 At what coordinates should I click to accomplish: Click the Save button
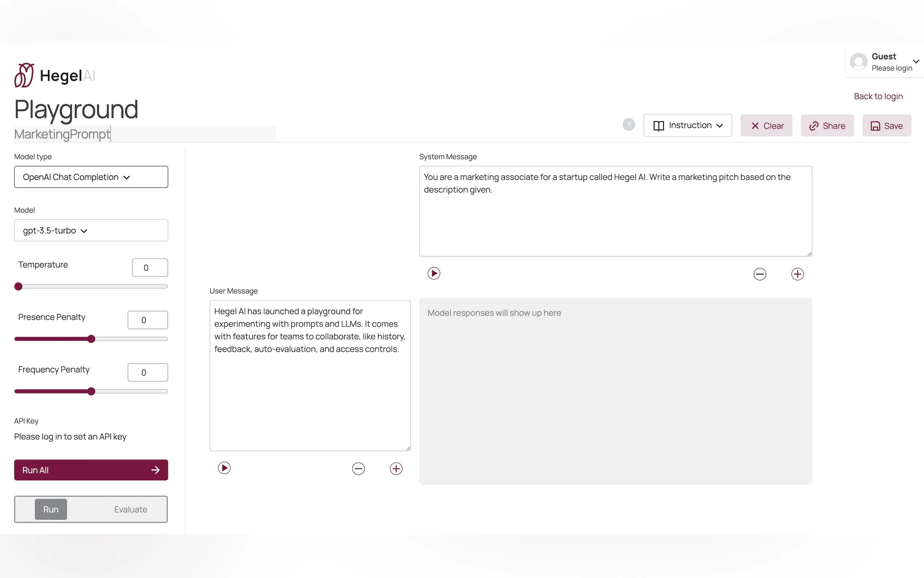tap(887, 126)
